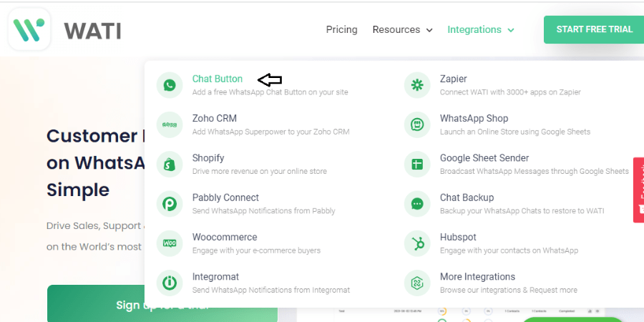Click the Woocommerce icon
The height and width of the screenshot is (322, 644).
pos(169,243)
